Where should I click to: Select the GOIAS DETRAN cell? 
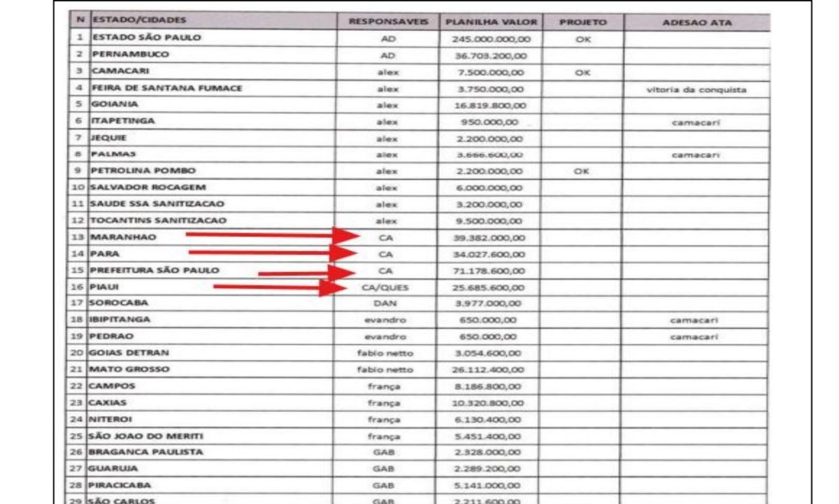point(129,352)
